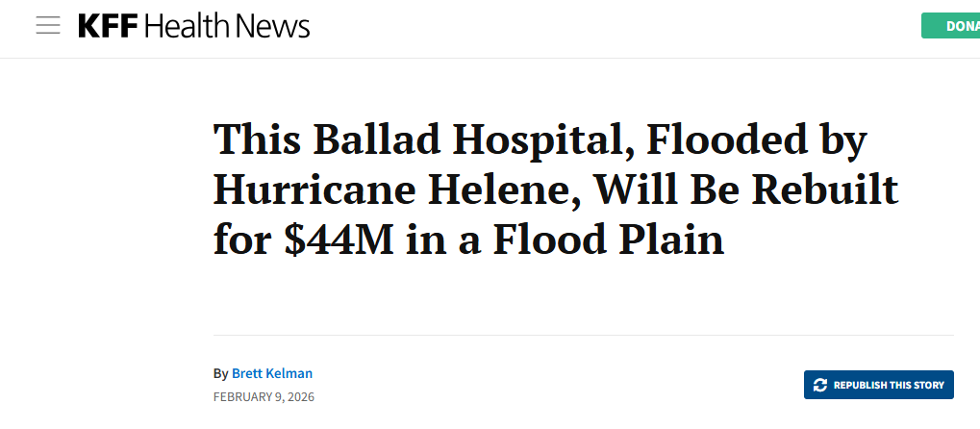The height and width of the screenshot is (429, 980).
Task: Click the word "Rebuilt" in the headline
Action: pyautogui.click(x=824, y=189)
